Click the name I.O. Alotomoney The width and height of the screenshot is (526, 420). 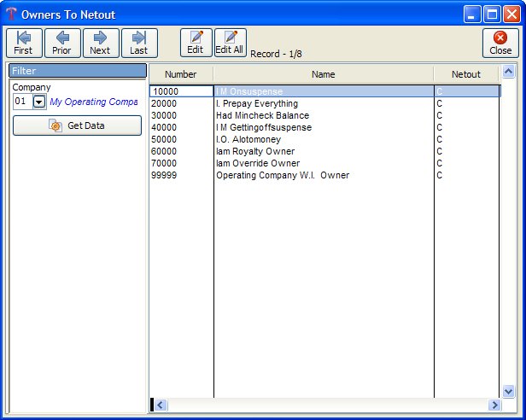(x=248, y=139)
